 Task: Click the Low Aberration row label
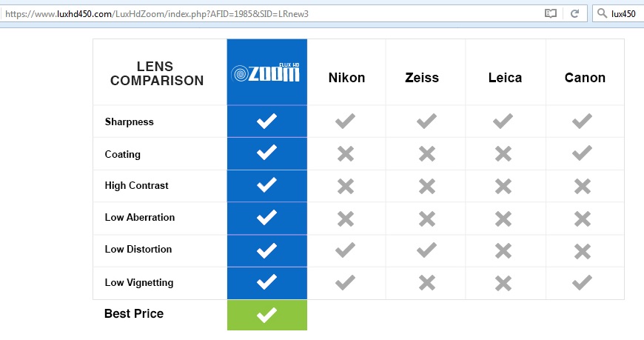(140, 217)
